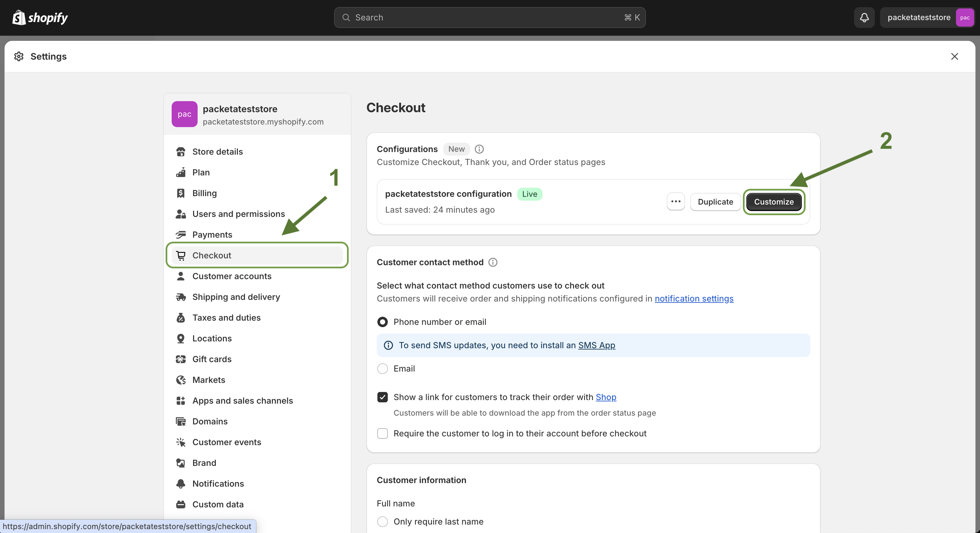Open the Configurations info icon
Viewport: 980px width, 533px height.
coord(479,149)
